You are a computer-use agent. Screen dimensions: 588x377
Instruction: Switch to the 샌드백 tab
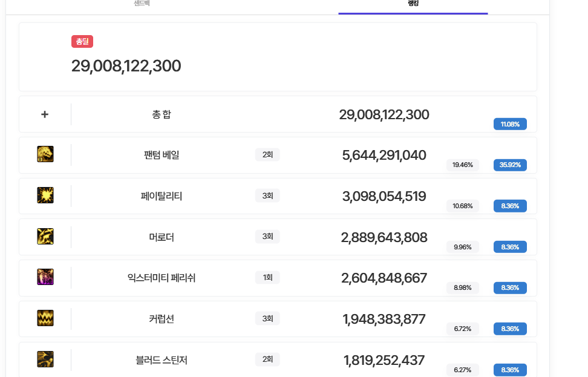pyautogui.click(x=142, y=4)
